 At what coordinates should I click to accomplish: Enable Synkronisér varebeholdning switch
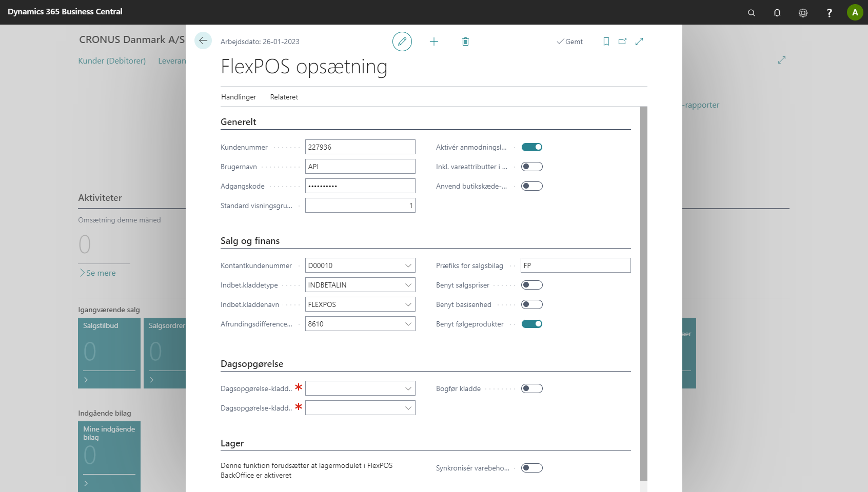(x=532, y=468)
